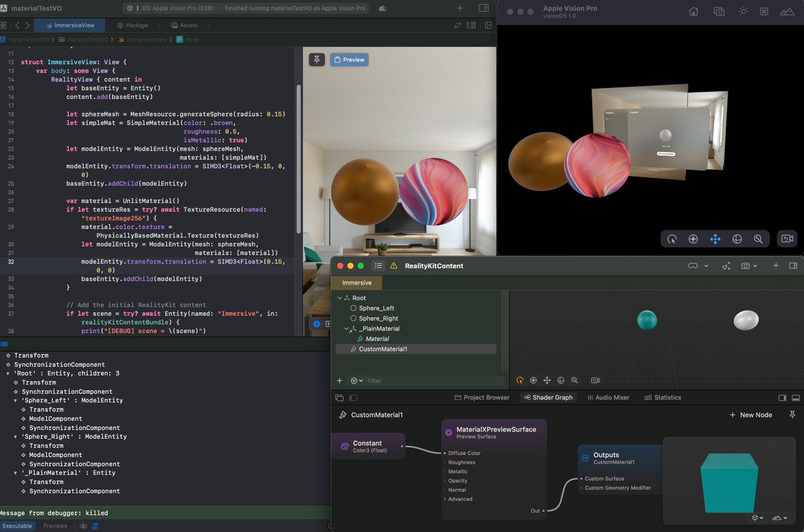Open the Project Browser panel
Image resolution: width=804 pixels, height=532 pixels.
pyautogui.click(x=482, y=397)
